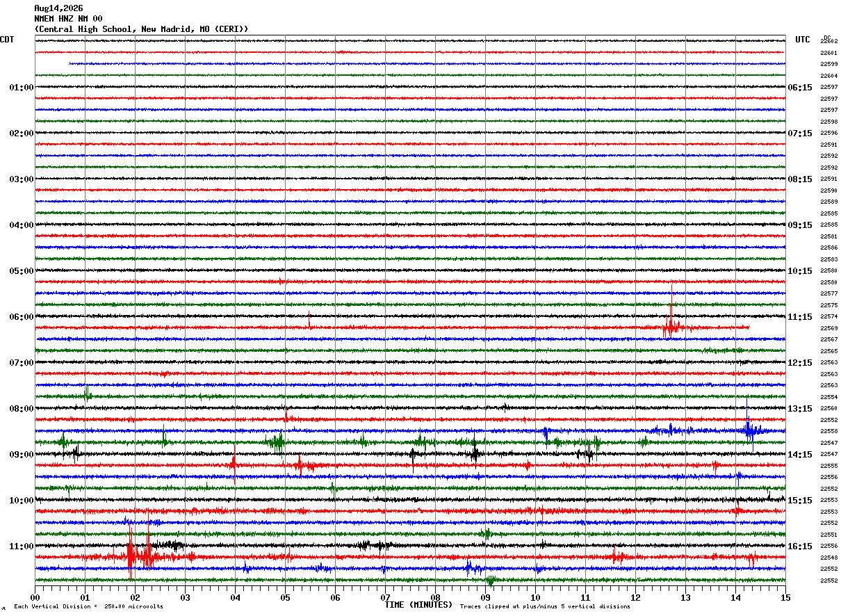The image size is (841, 616).
Task: Select the 03:00 CDT row label
Action: click(x=22, y=179)
